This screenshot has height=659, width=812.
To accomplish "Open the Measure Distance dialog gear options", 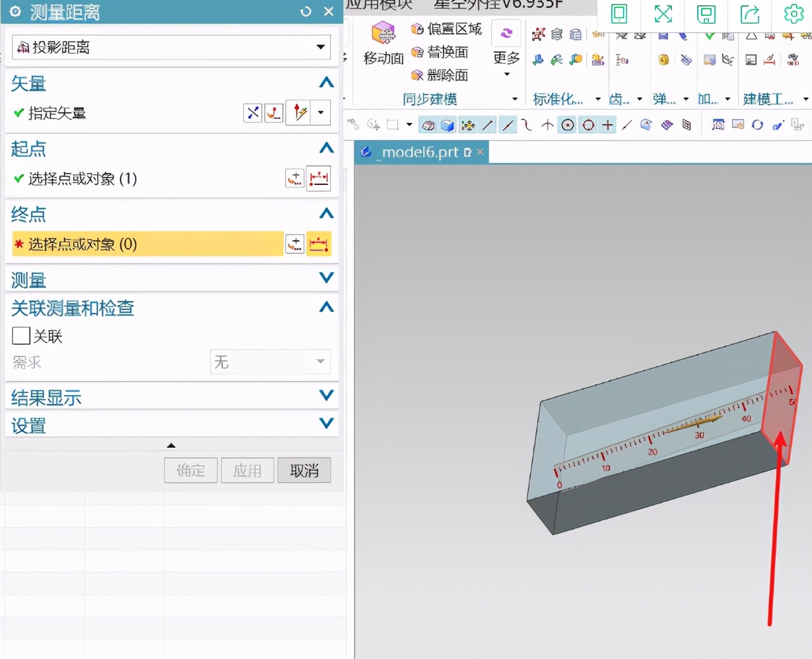I will point(16,12).
